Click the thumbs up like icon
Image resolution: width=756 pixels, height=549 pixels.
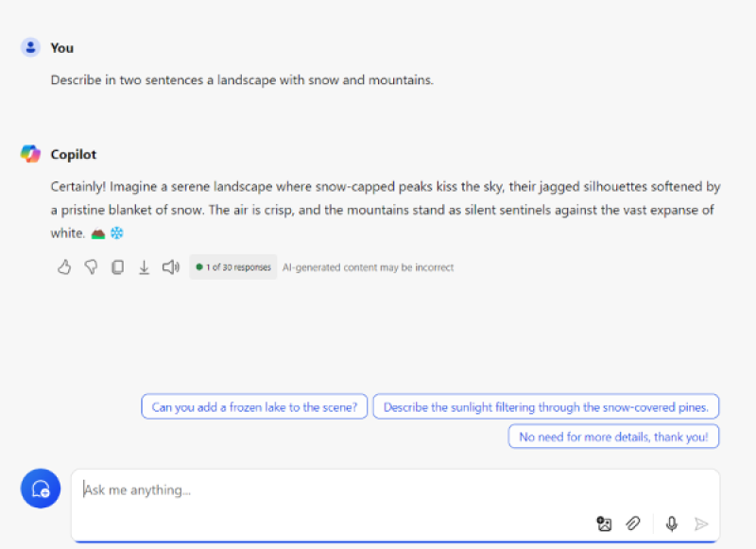pyautogui.click(x=64, y=267)
